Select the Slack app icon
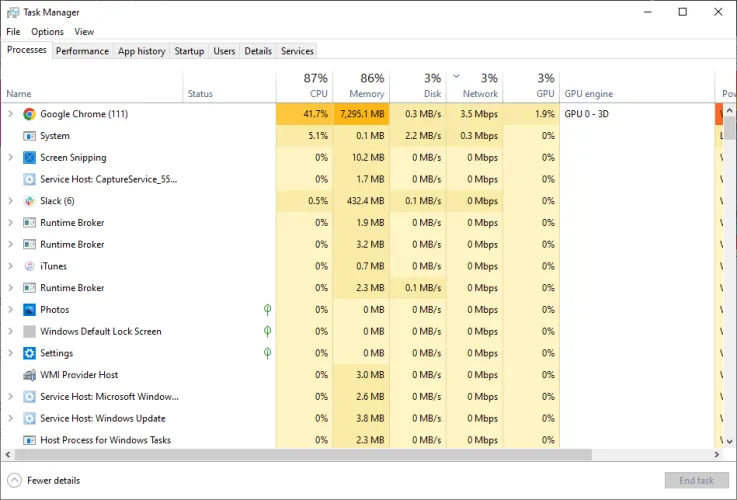Viewport: 737px width, 500px height. pos(29,201)
